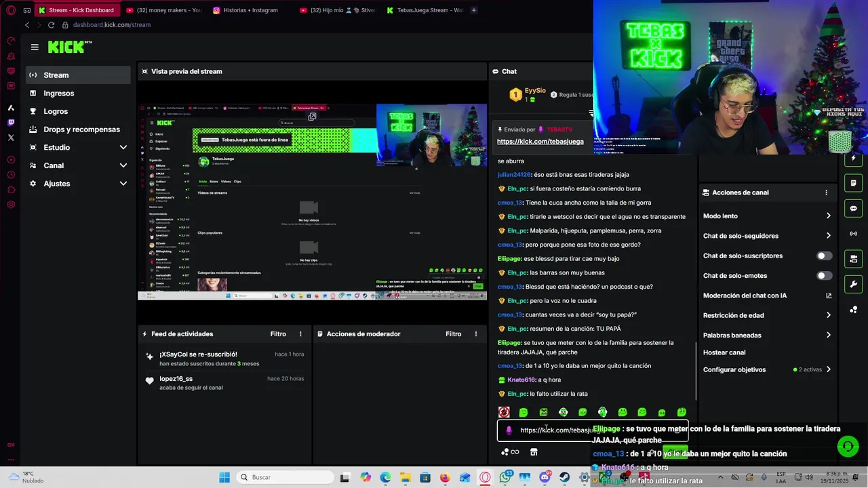This screenshot has height=488, width=868.
Task: Click Hostear canal
Action: pos(724,352)
